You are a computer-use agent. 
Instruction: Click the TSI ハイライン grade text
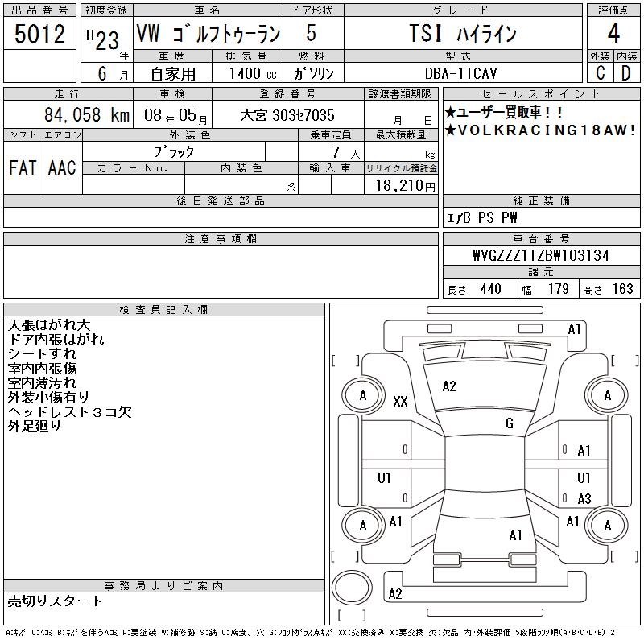(460, 34)
